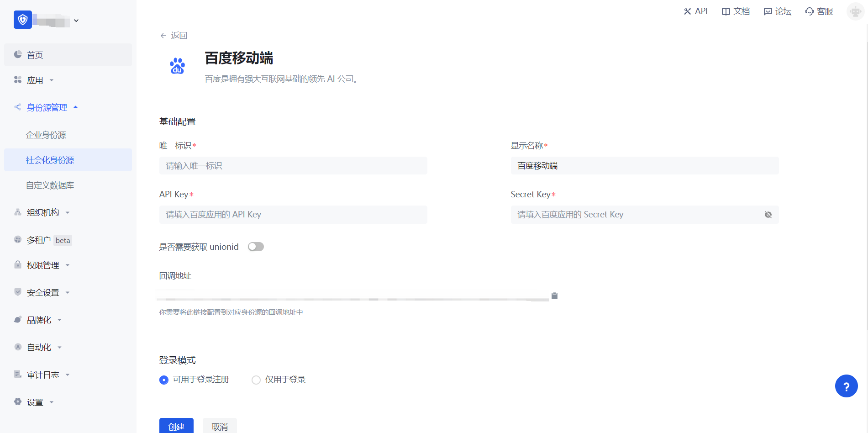Select 仅用于登录 radio option

256,380
